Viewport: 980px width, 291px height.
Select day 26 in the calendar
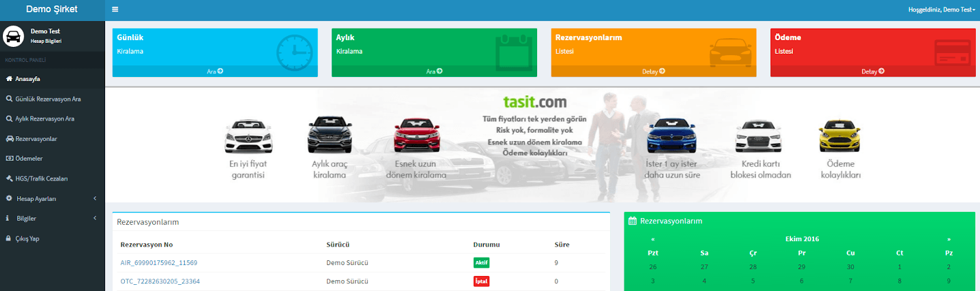(653, 266)
